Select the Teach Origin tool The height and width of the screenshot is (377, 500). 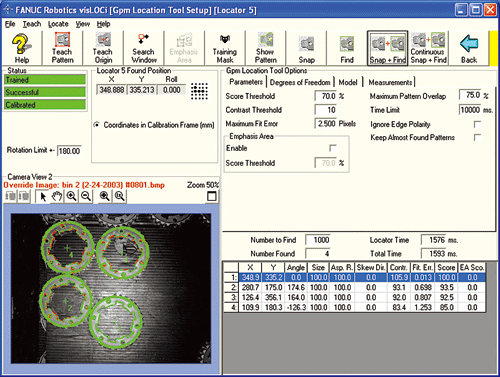tap(103, 48)
